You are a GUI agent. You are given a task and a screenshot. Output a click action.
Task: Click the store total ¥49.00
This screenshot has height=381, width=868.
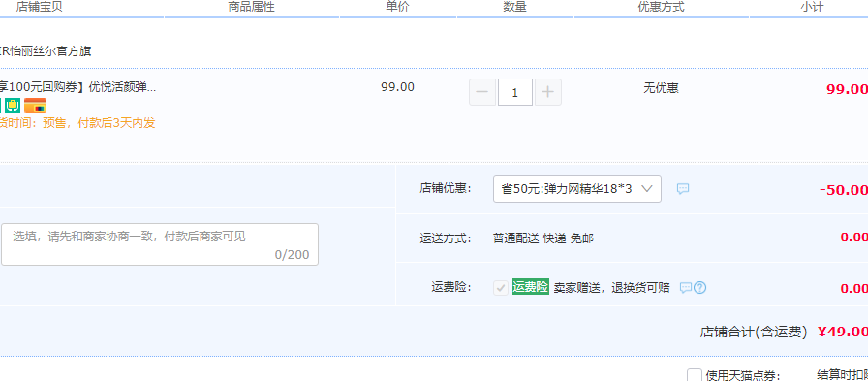(x=843, y=333)
